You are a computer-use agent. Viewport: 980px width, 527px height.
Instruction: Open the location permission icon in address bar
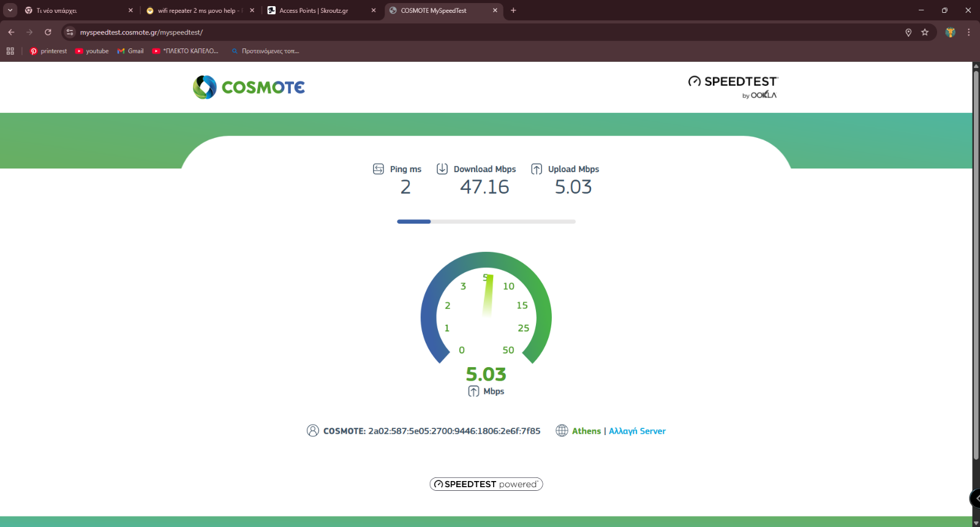908,32
